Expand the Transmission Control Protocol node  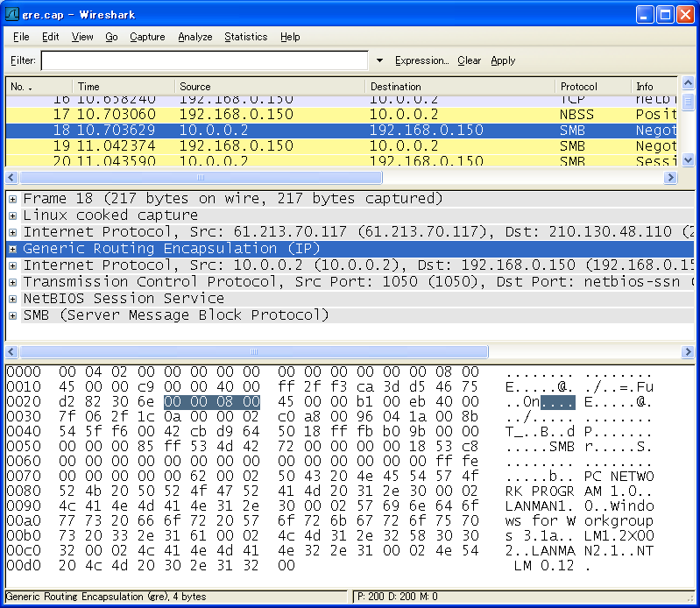[x=13, y=283]
